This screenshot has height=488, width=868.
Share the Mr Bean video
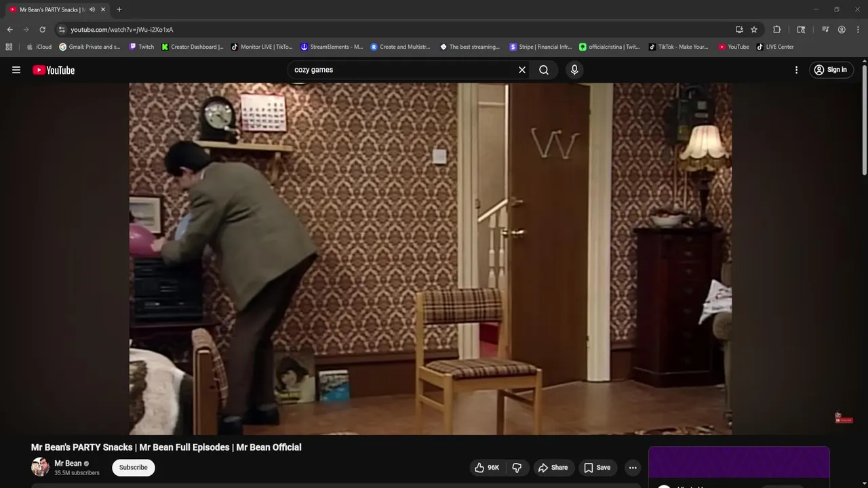(553, 468)
